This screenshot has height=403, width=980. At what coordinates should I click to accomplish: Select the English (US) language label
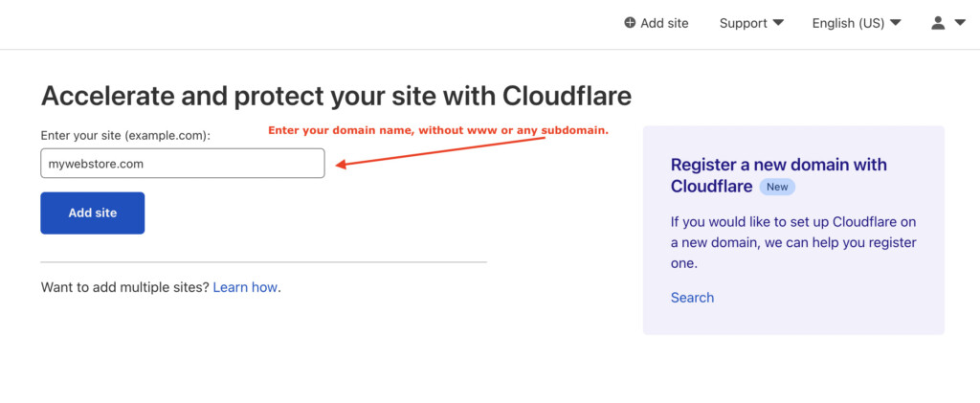click(x=848, y=23)
